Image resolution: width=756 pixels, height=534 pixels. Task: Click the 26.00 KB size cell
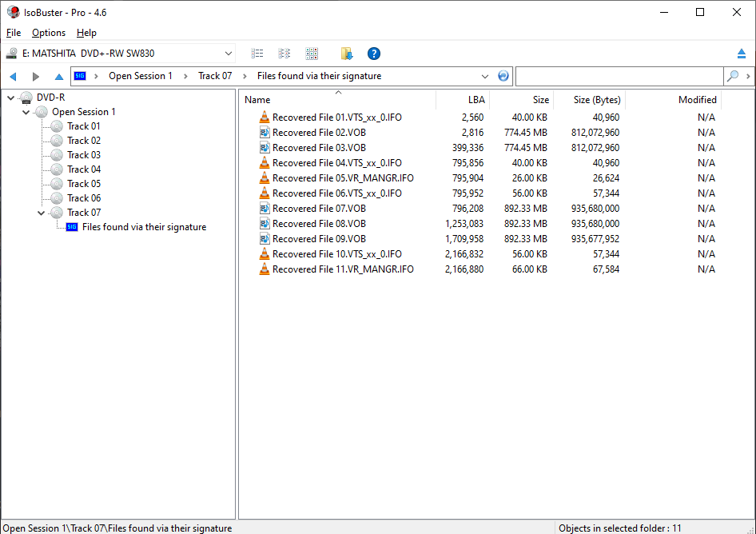(529, 177)
